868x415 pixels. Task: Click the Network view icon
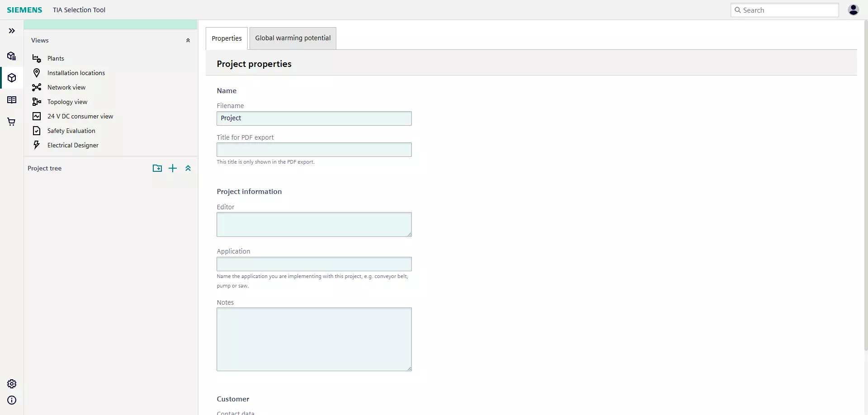click(37, 87)
